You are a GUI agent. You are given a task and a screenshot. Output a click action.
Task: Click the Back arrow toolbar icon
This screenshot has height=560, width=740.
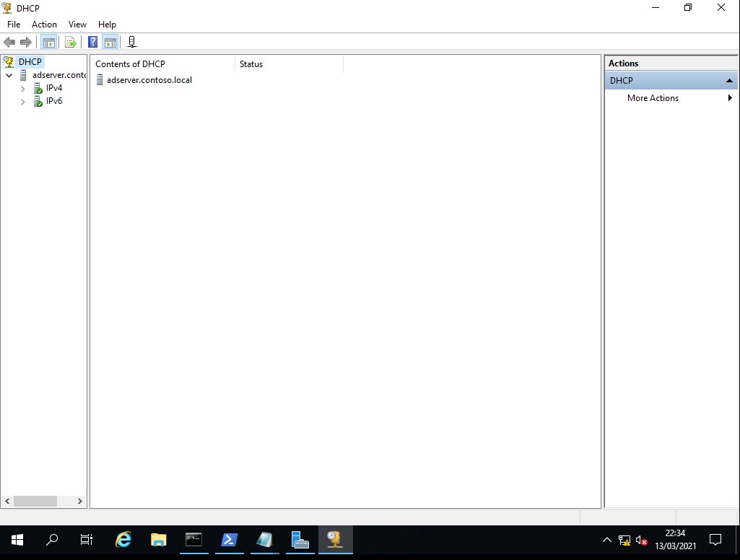coord(9,43)
